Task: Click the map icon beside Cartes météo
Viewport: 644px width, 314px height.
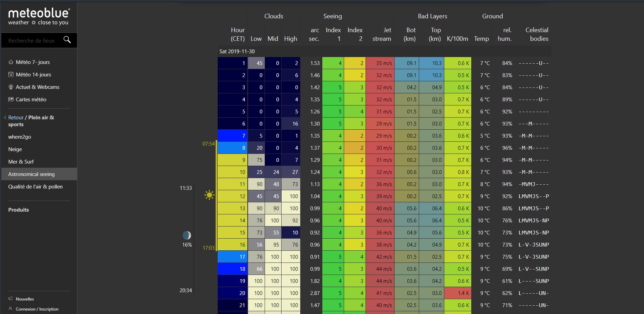Action: (x=11, y=100)
